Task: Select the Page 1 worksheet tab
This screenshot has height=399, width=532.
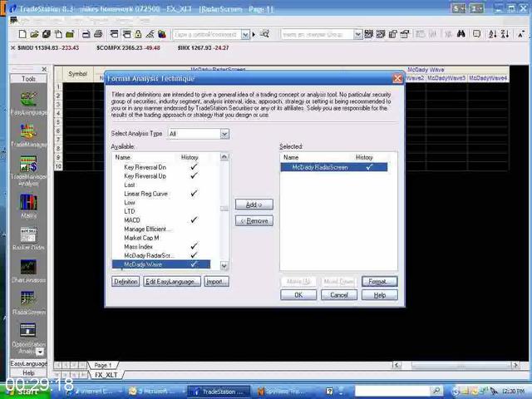Action: pyautogui.click(x=103, y=365)
